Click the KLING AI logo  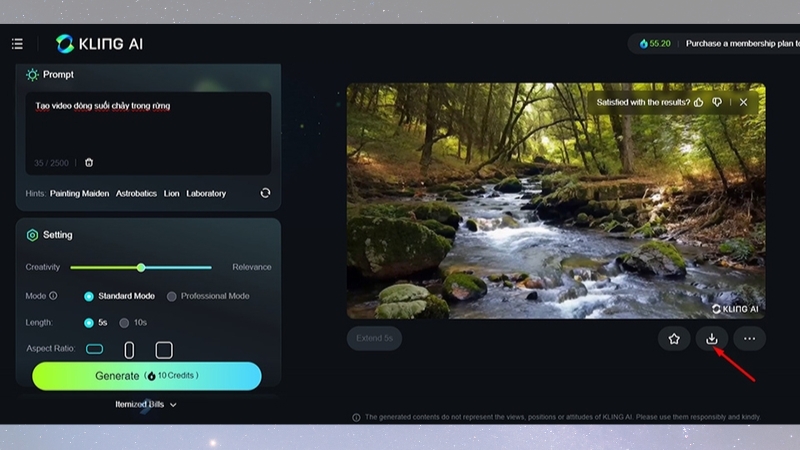pyautogui.click(x=99, y=44)
